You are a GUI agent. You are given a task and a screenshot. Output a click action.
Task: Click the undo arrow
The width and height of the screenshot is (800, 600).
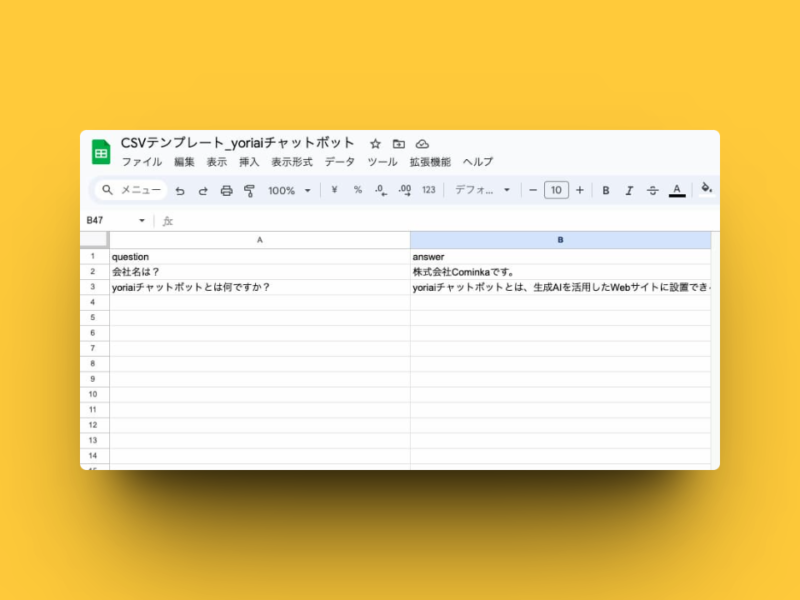180,190
